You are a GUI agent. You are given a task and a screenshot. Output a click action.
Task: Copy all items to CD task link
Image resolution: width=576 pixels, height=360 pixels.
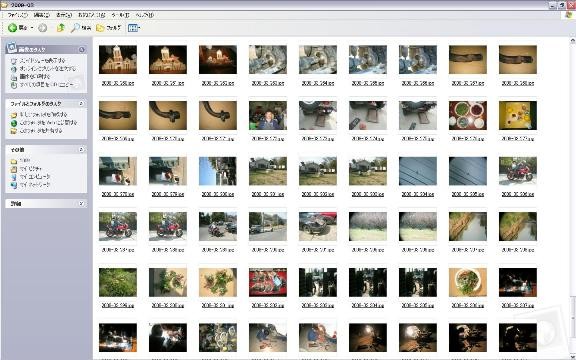click(46, 84)
